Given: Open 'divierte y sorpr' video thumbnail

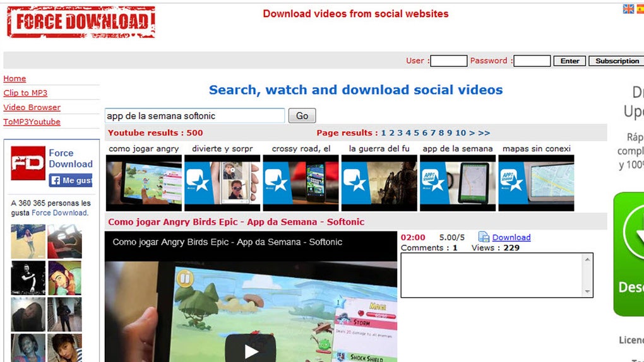Looking at the screenshot, I should (222, 183).
